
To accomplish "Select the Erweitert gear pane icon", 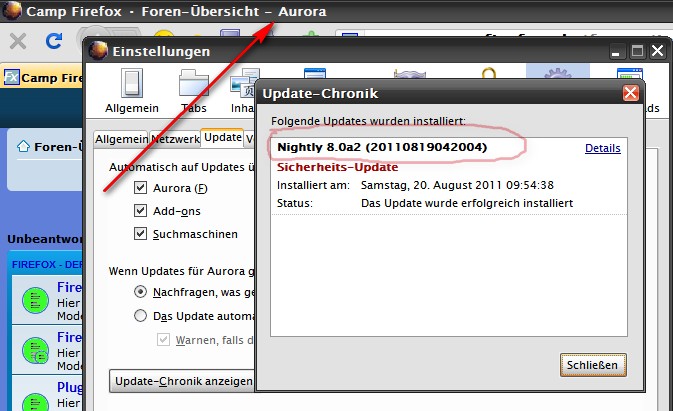I will point(557,72).
